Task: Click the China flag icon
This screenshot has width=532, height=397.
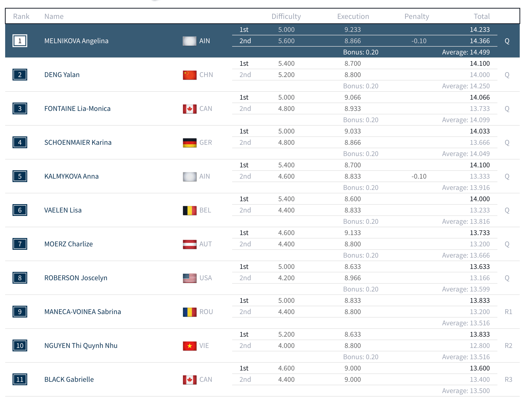Action: (x=189, y=75)
